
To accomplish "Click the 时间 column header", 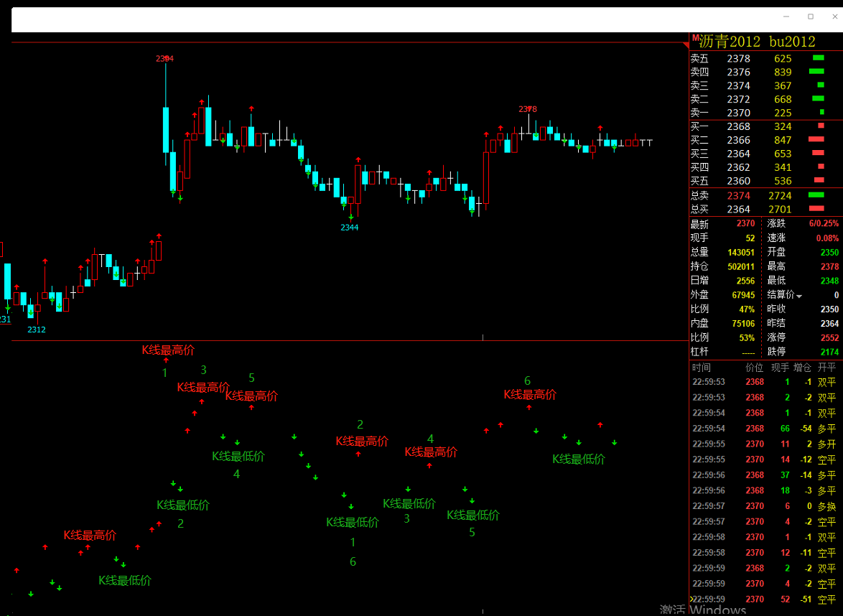I will pos(701,368).
